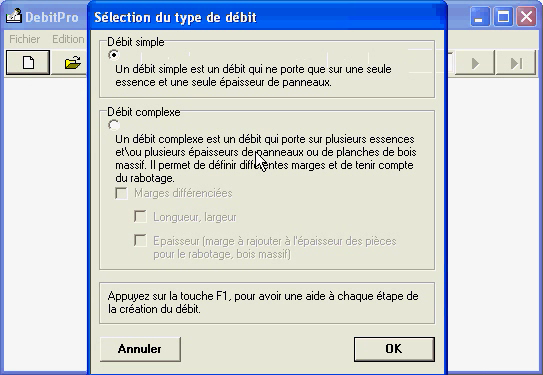Click the gray next-step arrow in toolbar

click(x=475, y=63)
